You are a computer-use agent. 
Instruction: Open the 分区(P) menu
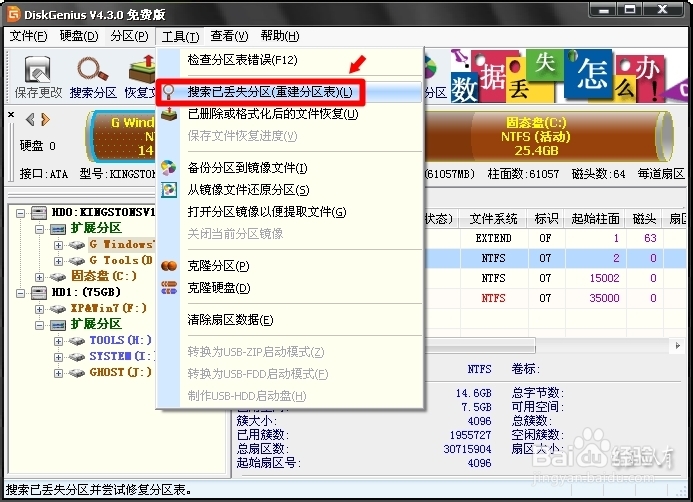pos(129,36)
